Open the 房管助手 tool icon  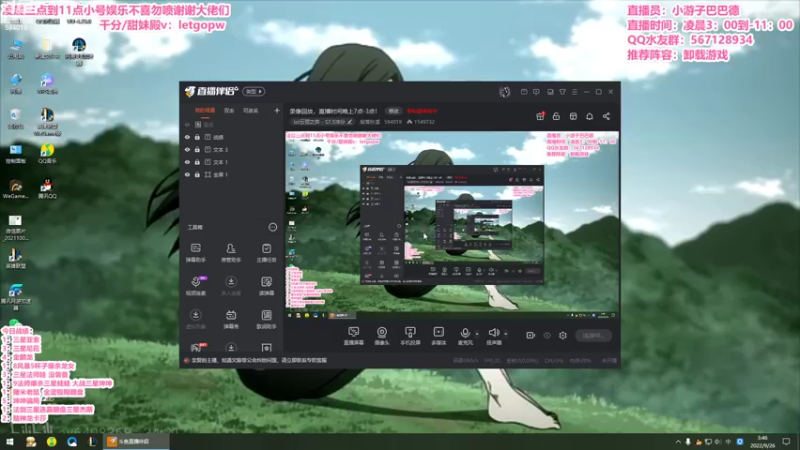click(231, 253)
